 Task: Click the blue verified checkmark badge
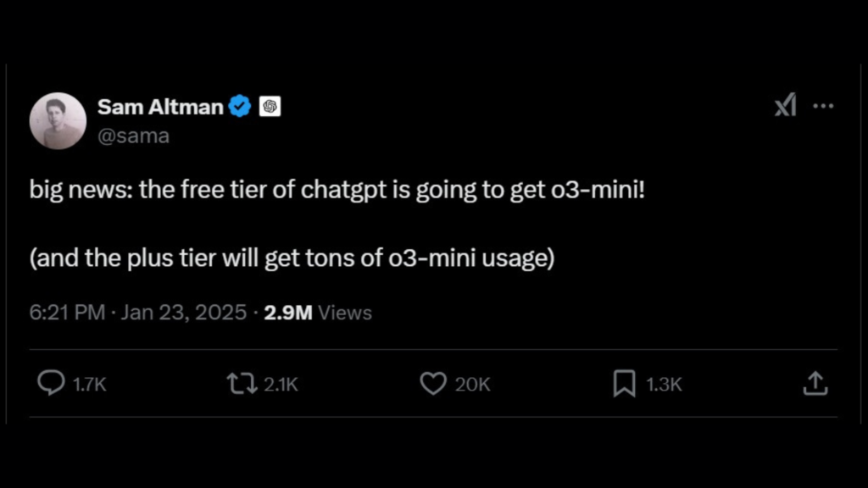240,106
